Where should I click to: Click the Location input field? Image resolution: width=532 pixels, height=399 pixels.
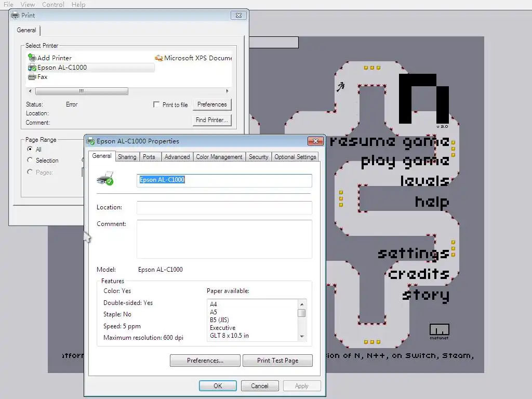coord(224,207)
